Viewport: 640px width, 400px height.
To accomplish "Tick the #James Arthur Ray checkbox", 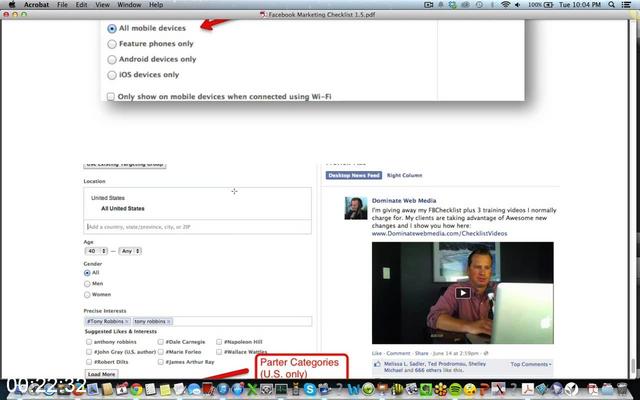I will tap(160, 362).
